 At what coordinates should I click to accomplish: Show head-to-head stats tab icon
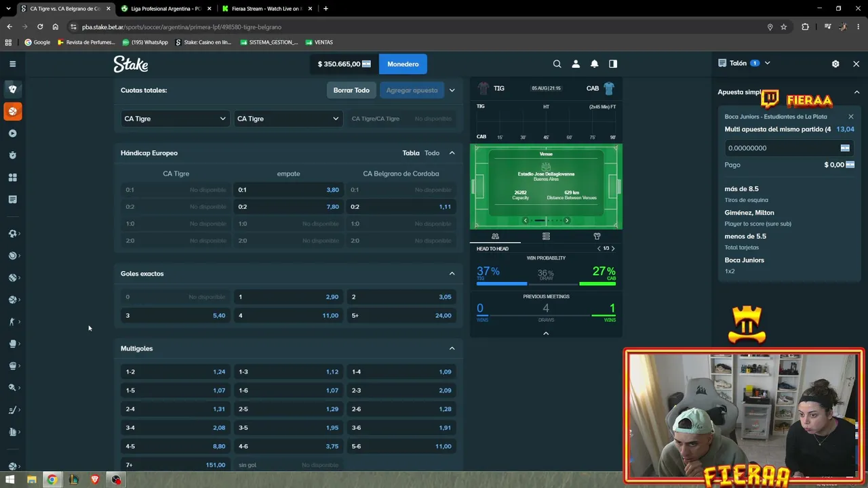tap(495, 236)
